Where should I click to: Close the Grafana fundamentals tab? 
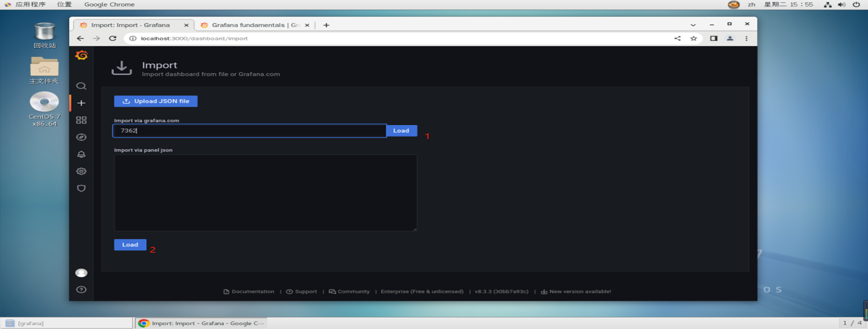pos(307,25)
